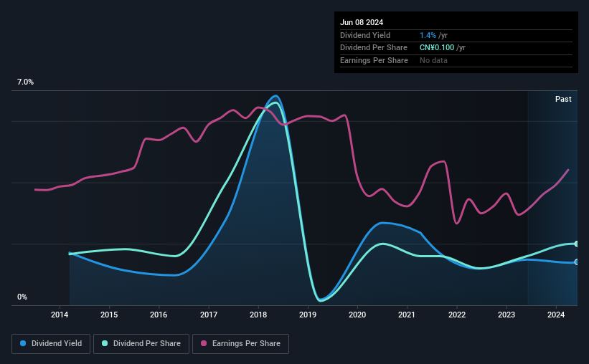This screenshot has width=589, height=364.
Task: Click the CN¥0.100 dividend per share value
Action: pyautogui.click(x=437, y=48)
